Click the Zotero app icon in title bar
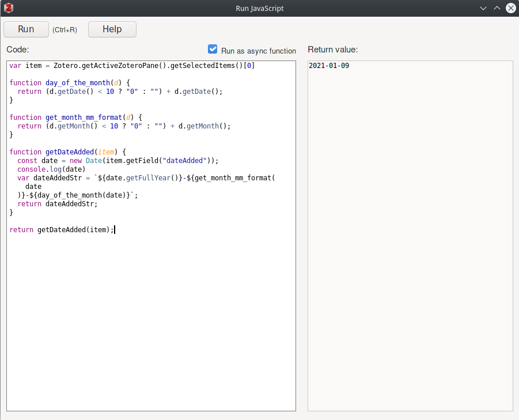The height and width of the screenshot is (420, 519). pos(9,8)
